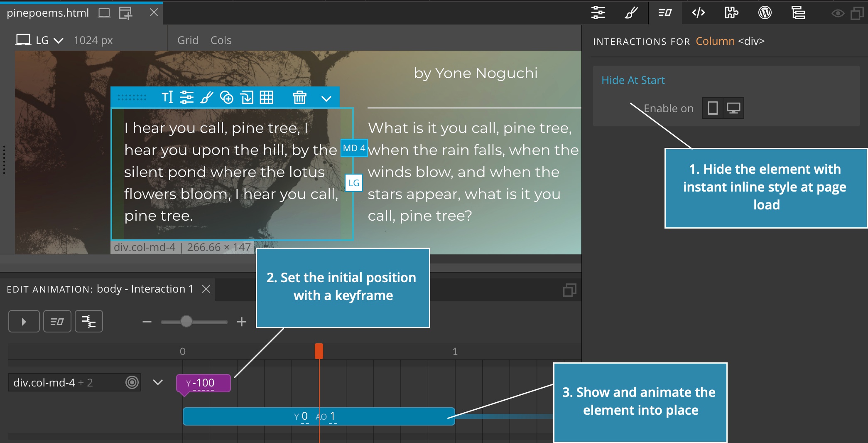Click the Column element name in Interactions header
868x443 pixels.
715,41
